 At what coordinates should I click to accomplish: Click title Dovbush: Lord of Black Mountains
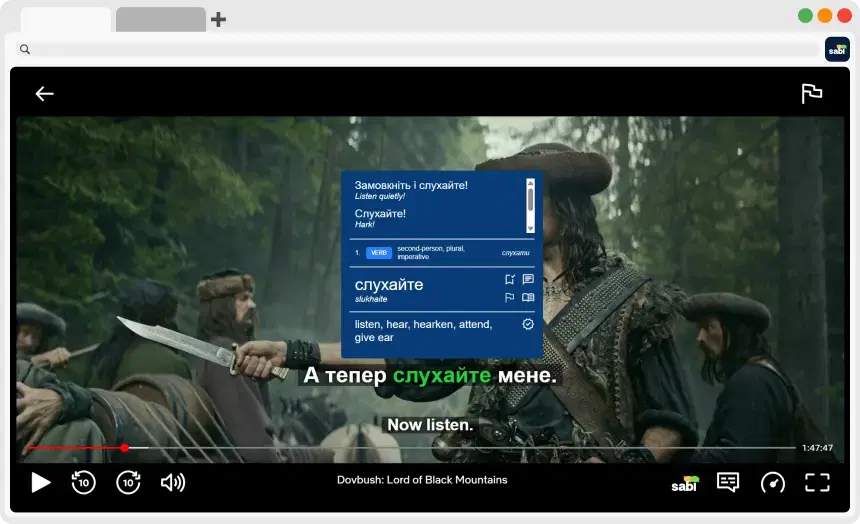click(x=422, y=480)
